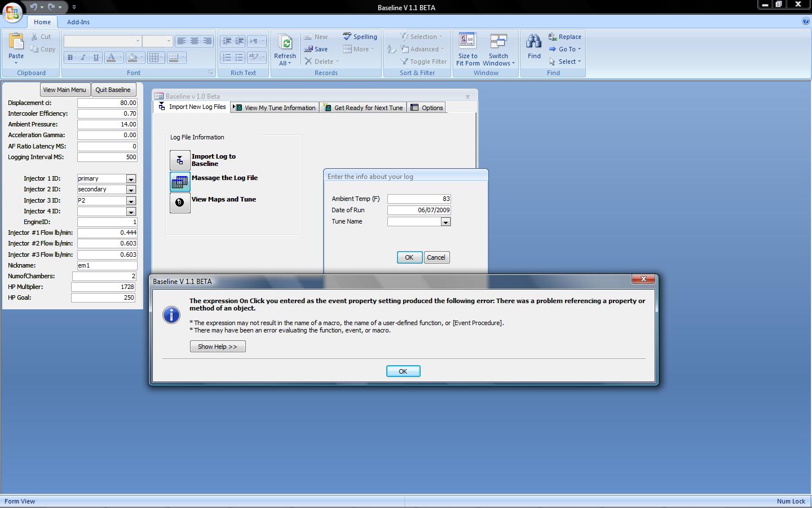
Task: Open the View My Tune Information tab
Action: coord(275,108)
